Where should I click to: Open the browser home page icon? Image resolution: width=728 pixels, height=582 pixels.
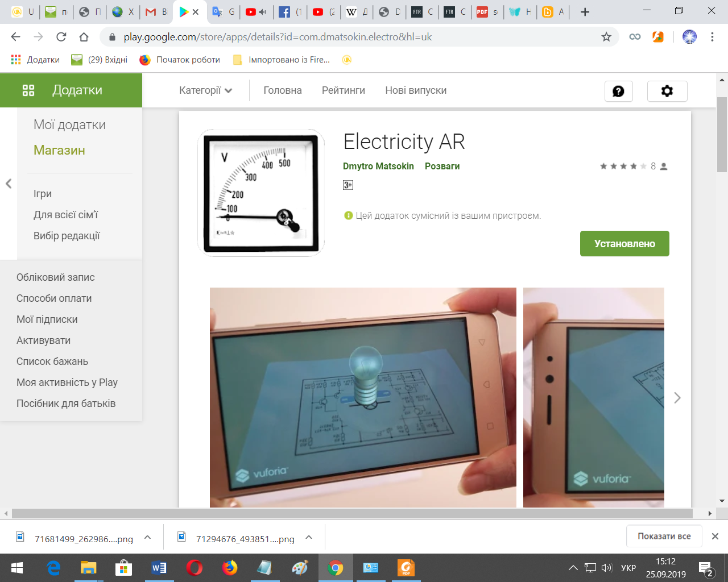(x=84, y=37)
